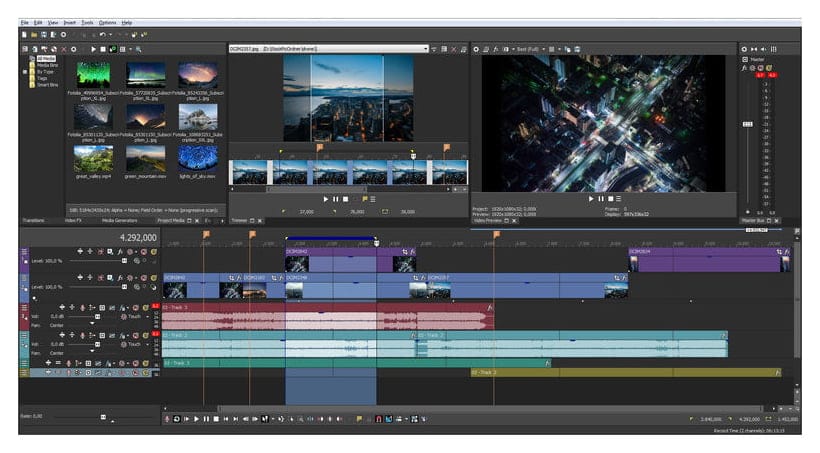The height and width of the screenshot is (453, 820).
Task: Click the New project icon in main toolbar
Action: point(24,35)
